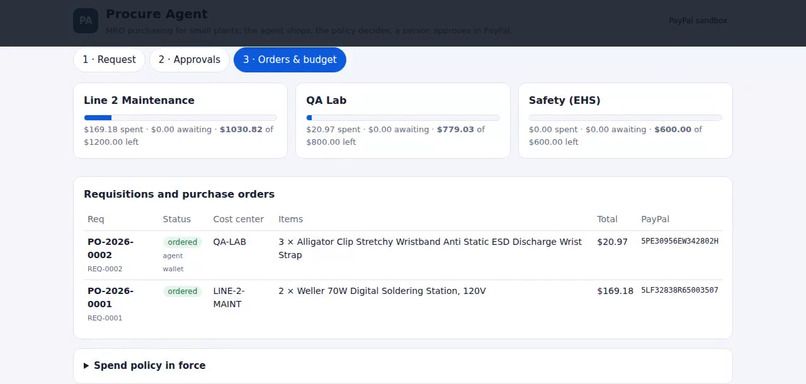Click PayPal ID 5LF32838R65003507
806x384 pixels.
point(680,290)
